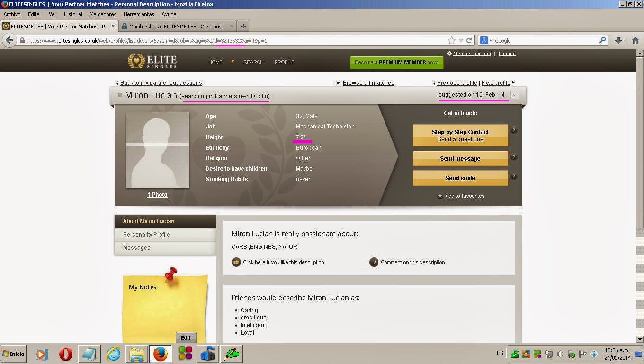Click the add to favourites star icon

(440, 196)
